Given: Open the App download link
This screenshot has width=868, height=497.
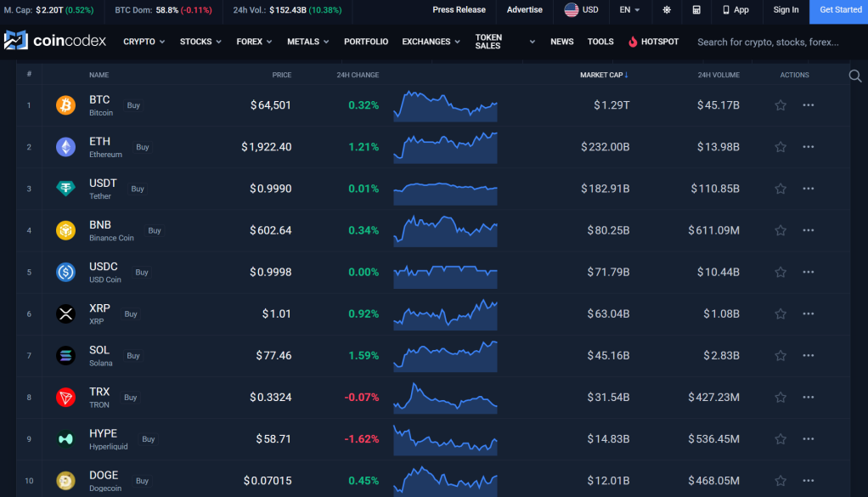Looking at the screenshot, I should coord(736,10).
